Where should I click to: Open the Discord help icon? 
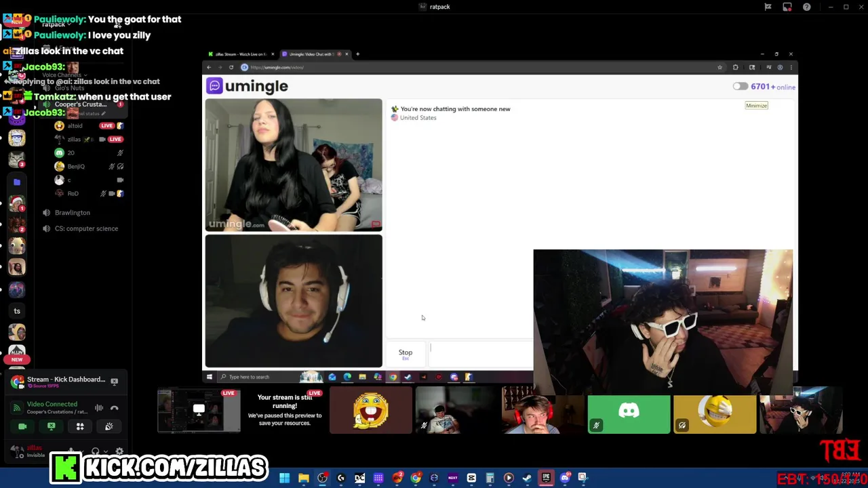click(x=806, y=7)
